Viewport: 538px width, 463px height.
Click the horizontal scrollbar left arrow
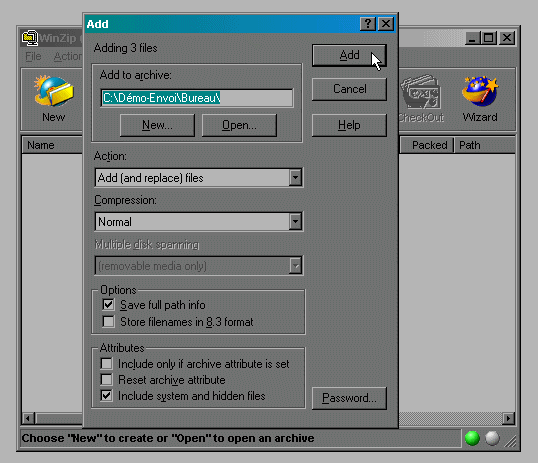(28, 418)
